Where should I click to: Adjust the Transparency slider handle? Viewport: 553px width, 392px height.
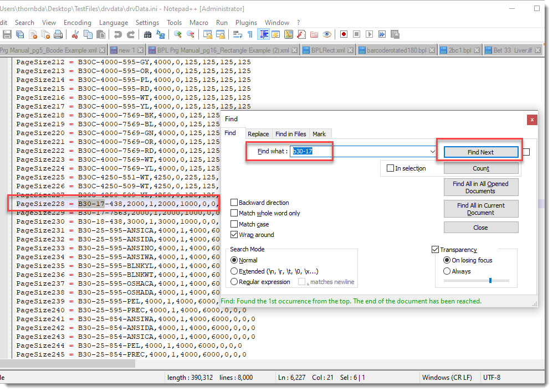click(490, 281)
